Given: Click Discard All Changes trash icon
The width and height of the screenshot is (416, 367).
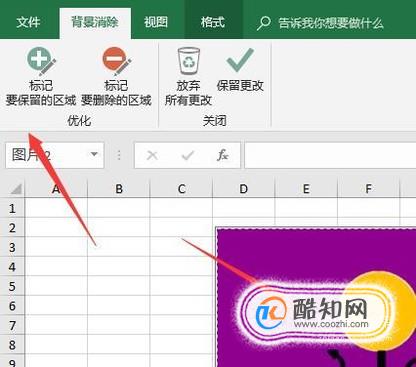Looking at the screenshot, I should 189,61.
